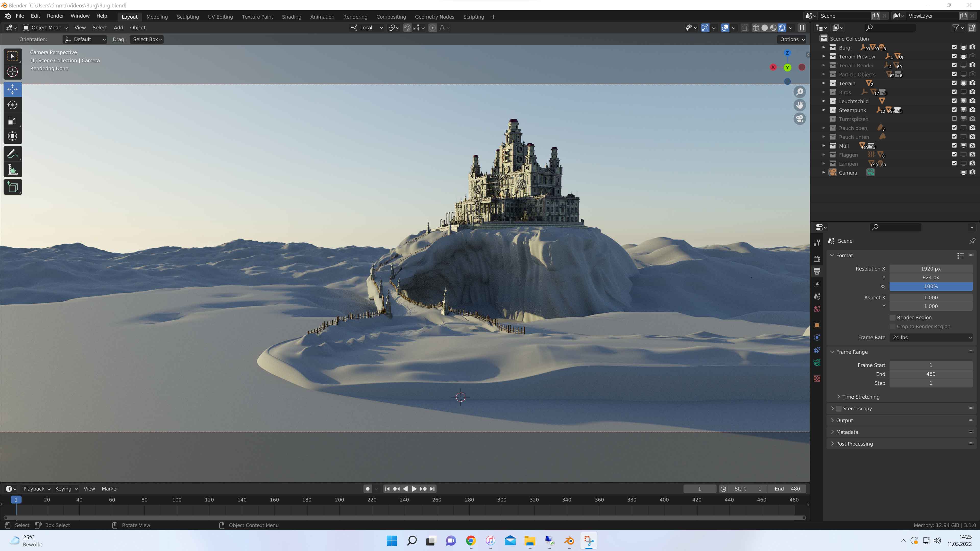Image resolution: width=980 pixels, height=551 pixels.
Task: Open outliner filter funnel icon
Action: pyautogui.click(x=955, y=28)
